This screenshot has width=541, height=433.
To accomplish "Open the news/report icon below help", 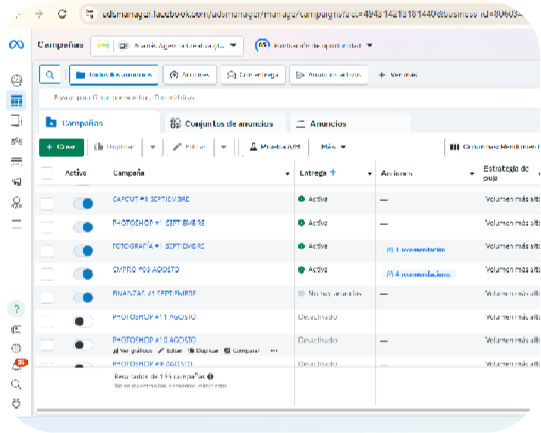I will 16,330.
